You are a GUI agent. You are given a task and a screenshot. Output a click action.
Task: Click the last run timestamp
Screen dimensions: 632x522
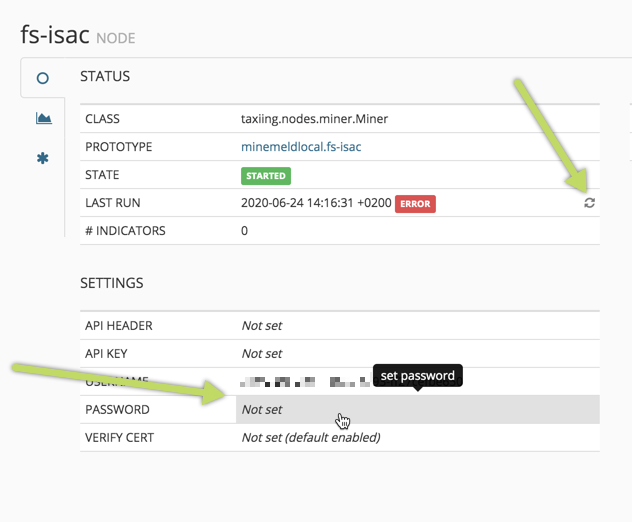[315, 203]
